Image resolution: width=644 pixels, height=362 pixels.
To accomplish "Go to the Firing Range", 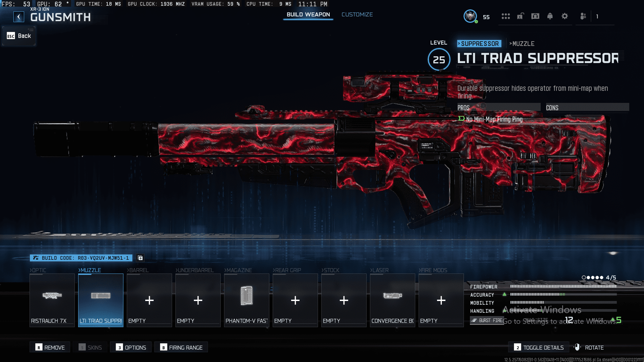I will [181, 347].
